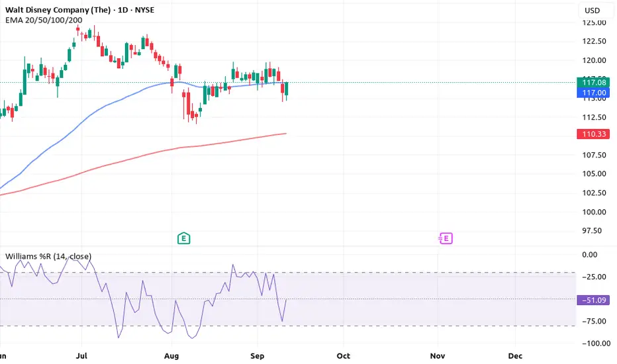Click the Dec label on time axis
617x364 pixels.
coord(515,356)
